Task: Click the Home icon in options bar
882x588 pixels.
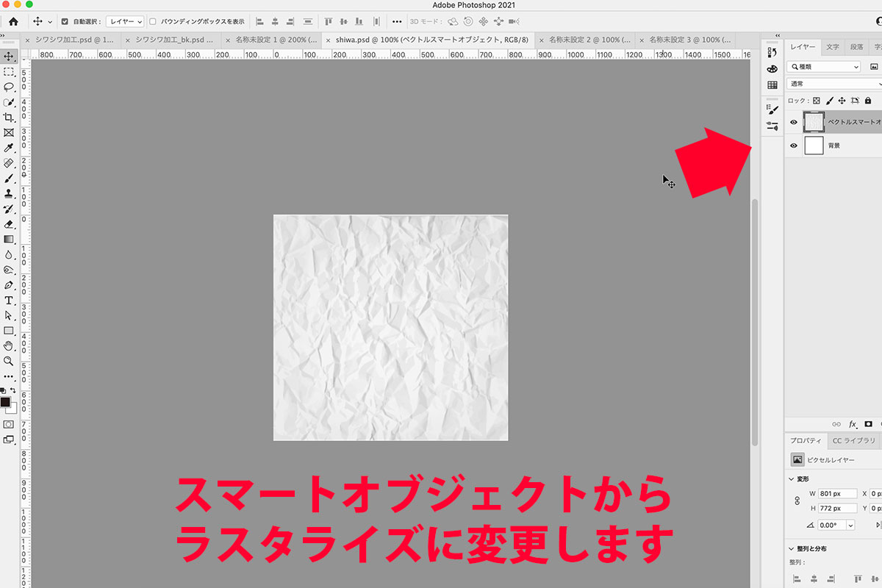Action: (12, 21)
